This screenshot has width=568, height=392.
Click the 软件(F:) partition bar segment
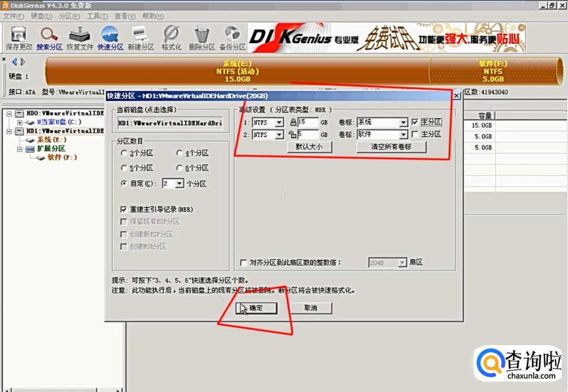pyautogui.click(x=493, y=72)
